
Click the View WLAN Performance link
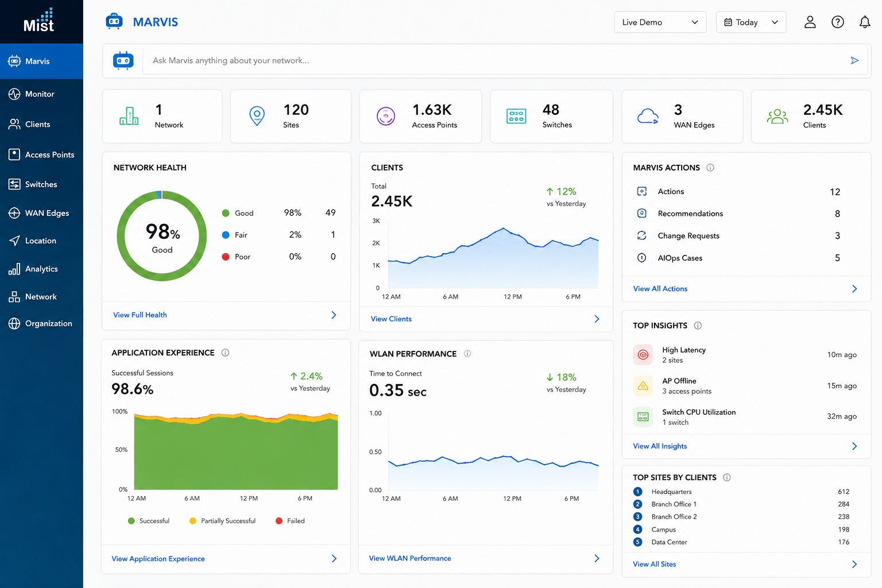410,558
